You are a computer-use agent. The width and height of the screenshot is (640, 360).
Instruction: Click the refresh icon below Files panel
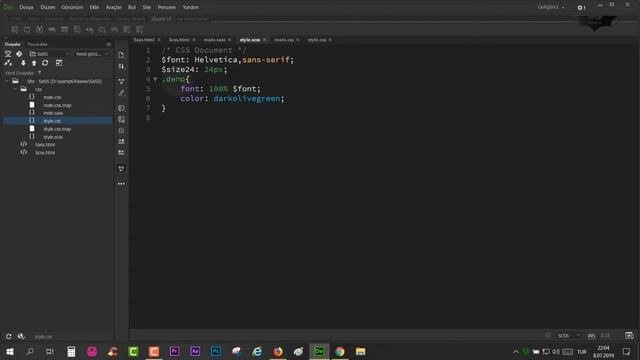pos(9,336)
